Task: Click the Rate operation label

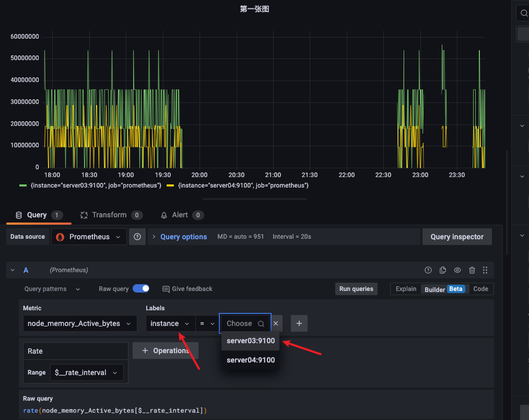Action: (35, 351)
